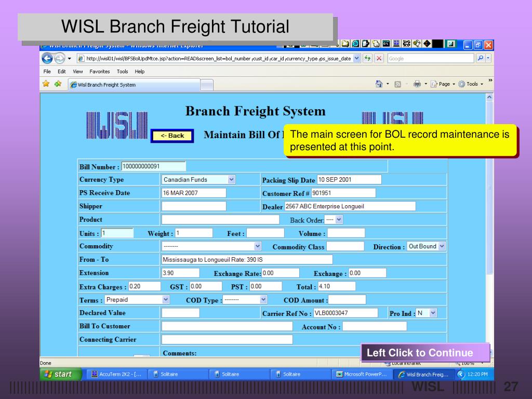Click the Bill Number field
The width and height of the screenshot is (532, 399).
pyautogui.click(x=154, y=166)
